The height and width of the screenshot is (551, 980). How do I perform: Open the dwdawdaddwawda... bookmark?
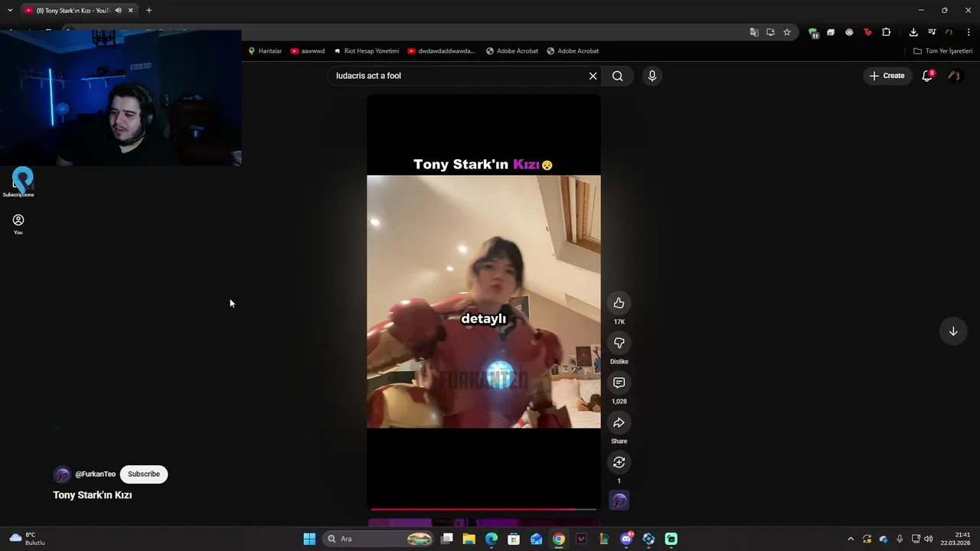(441, 51)
